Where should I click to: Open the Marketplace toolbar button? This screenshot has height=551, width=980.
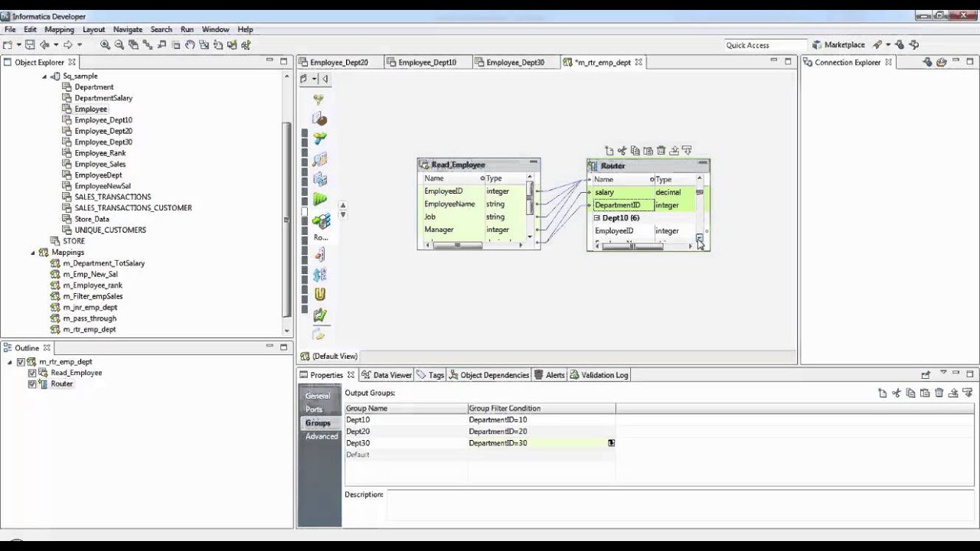[838, 45]
